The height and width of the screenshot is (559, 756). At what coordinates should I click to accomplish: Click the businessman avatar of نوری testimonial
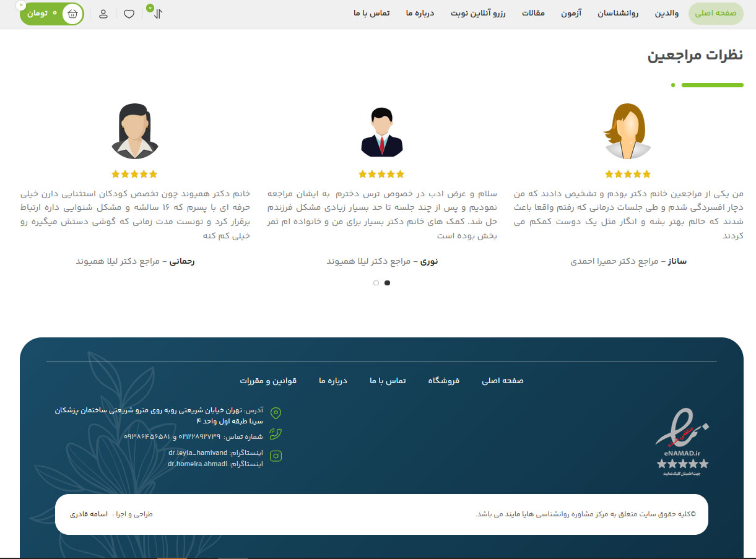pyautogui.click(x=381, y=132)
